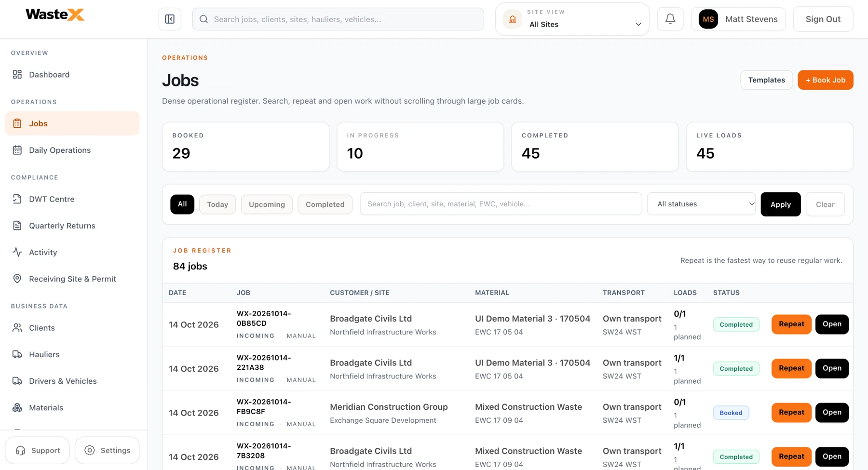Screen dimensions: 868x470
Task: Click the Receiving Site map pin icon
Action: (17, 279)
